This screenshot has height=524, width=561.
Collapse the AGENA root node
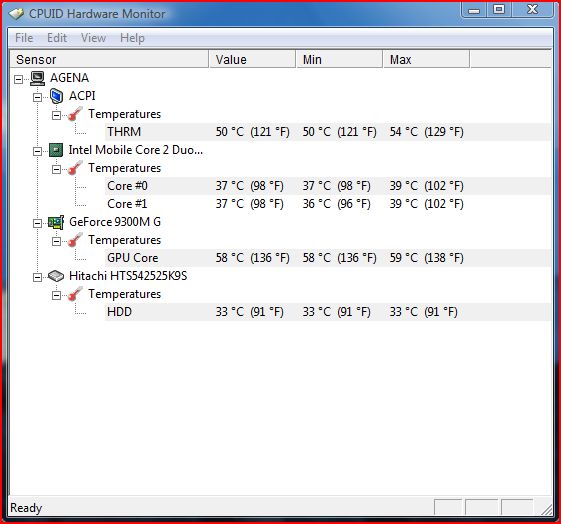click(18, 79)
